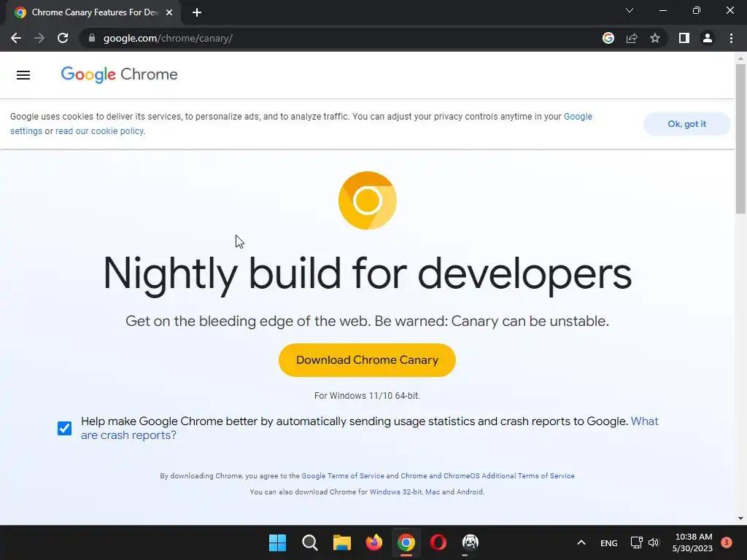Click scrollbar down arrow
Viewport: 747px width, 560px height.
[x=740, y=518]
